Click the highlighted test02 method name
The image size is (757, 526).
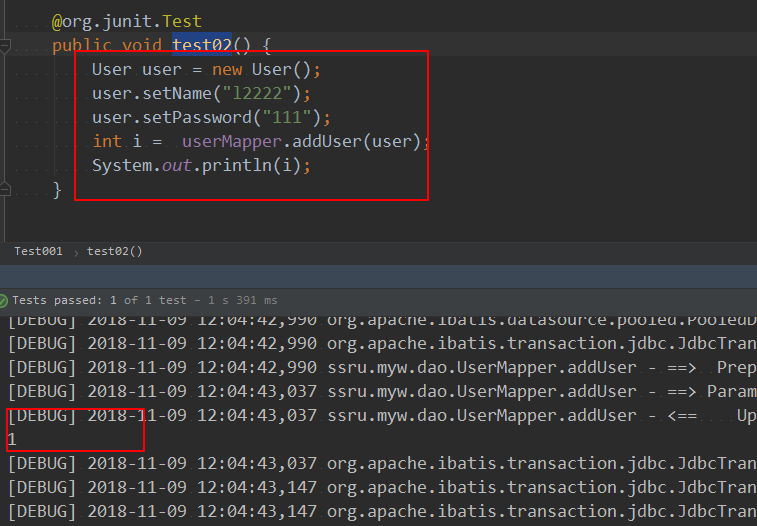click(x=202, y=45)
